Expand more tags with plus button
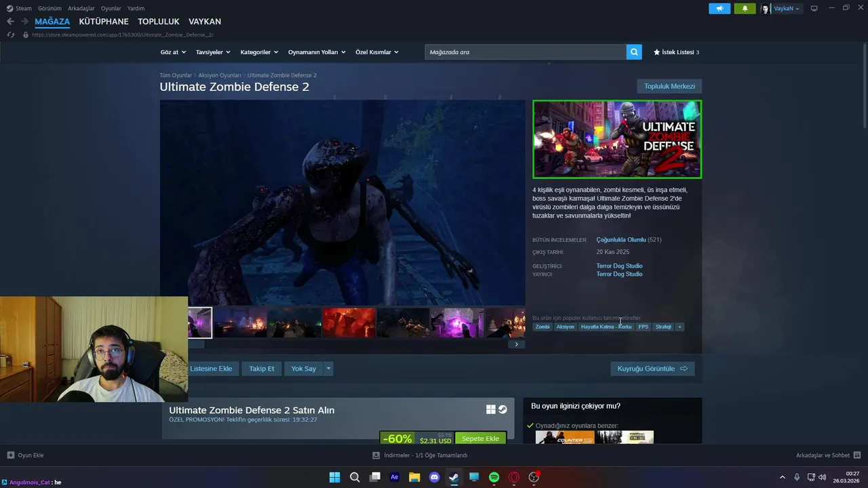This screenshot has height=488, width=868. click(x=679, y=327)
